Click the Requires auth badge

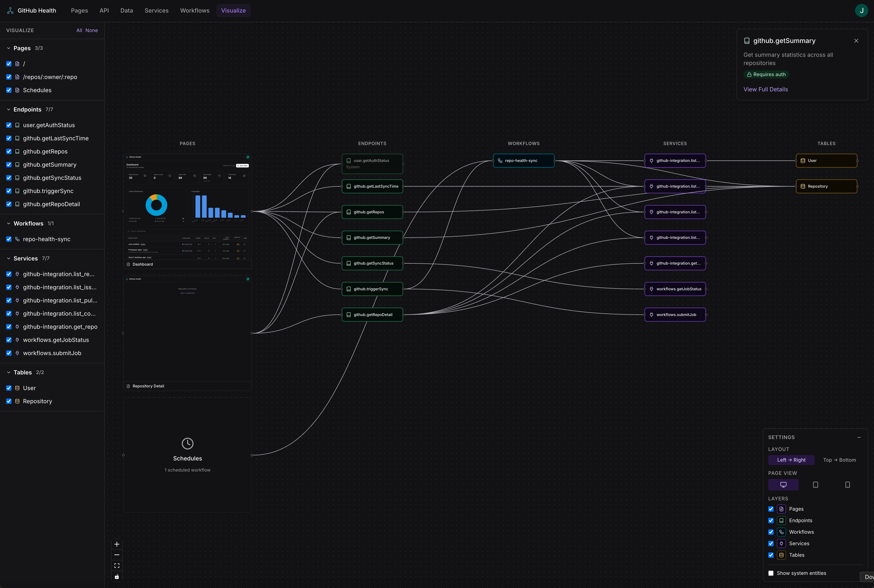click(x=766, y=75)
